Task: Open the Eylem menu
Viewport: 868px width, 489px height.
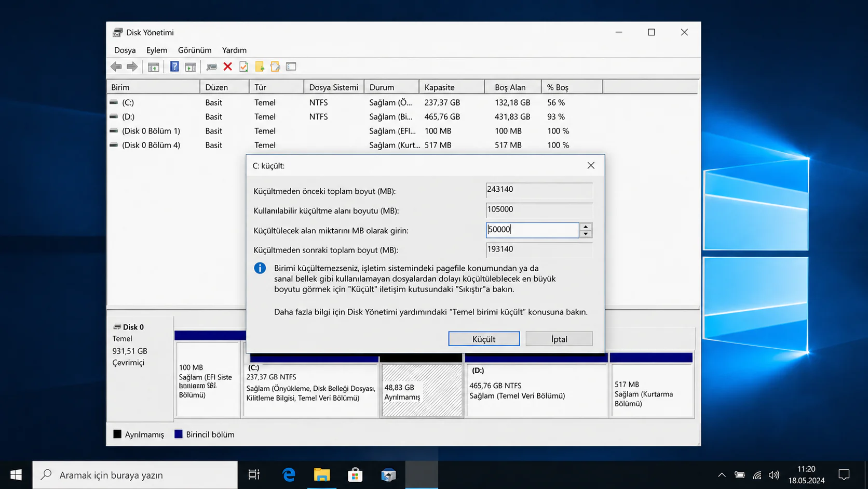Action: [157, 50]
